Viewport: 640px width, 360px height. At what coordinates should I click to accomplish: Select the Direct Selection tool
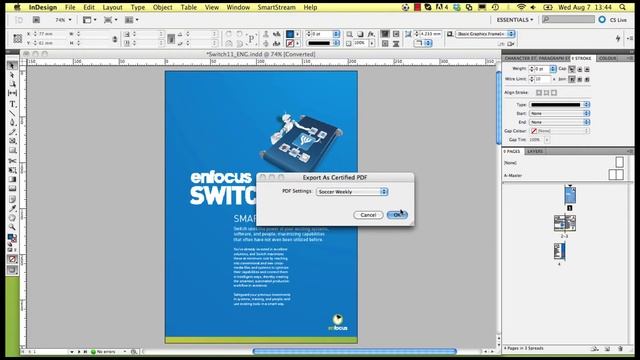(12, 76)
